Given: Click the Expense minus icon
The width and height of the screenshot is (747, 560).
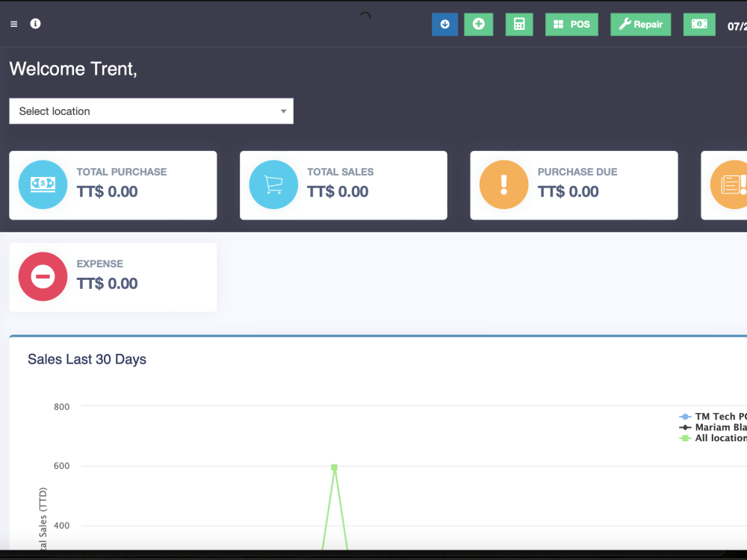Looking at the screenshot, I should (x=43, y=277).
